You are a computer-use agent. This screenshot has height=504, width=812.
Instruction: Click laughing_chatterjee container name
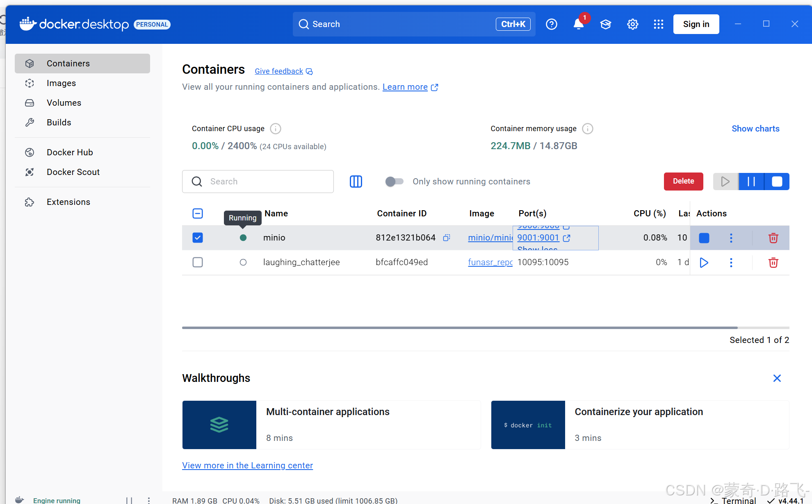[301, 262]
